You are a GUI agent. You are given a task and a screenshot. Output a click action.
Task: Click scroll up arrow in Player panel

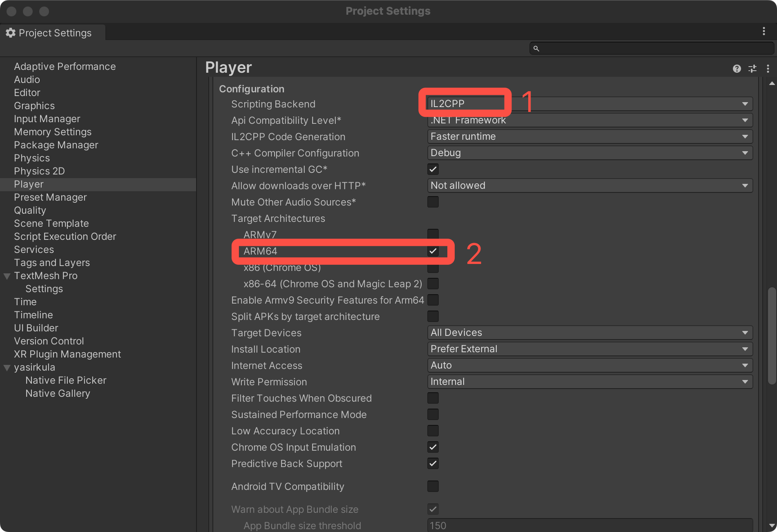[772, 83]
